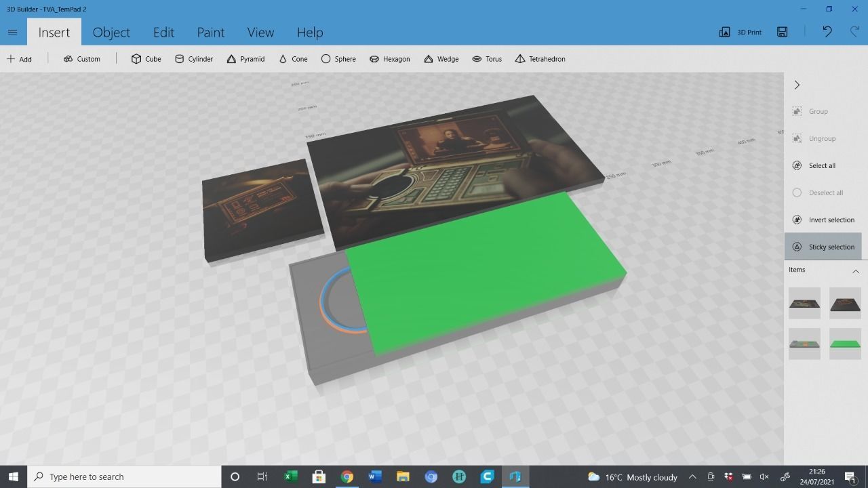Switch to the View tab
The image size is (868, 488).
[x=260, y=32]
